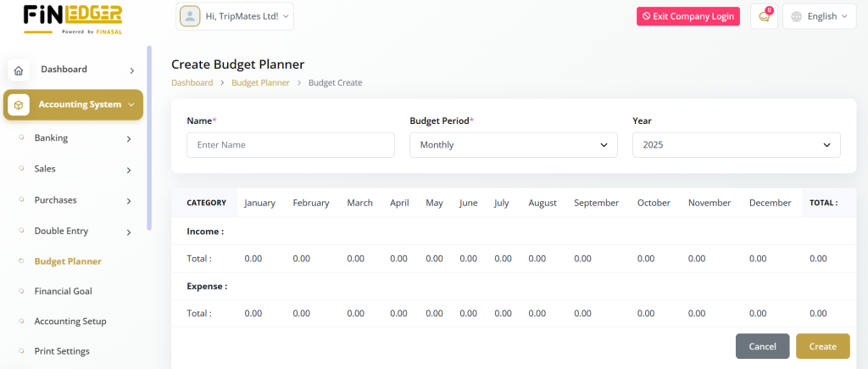Open Accounting Setup in sidebar

click(x=70, y=321)
